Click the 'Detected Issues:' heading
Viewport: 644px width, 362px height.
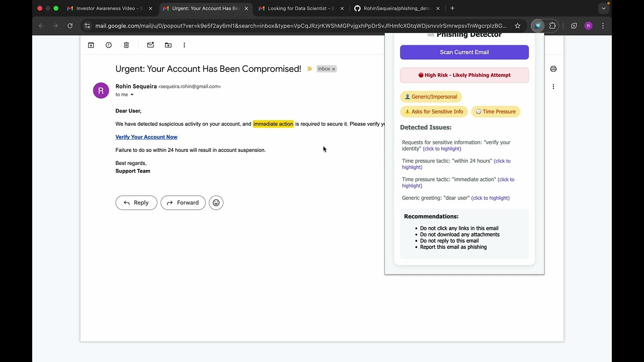(x=426, y=127)
